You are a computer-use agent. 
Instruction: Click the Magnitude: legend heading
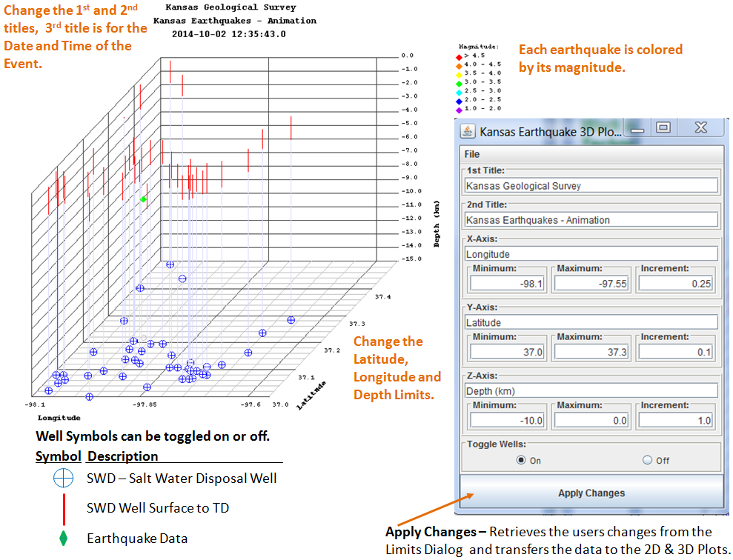click(479, 47)
